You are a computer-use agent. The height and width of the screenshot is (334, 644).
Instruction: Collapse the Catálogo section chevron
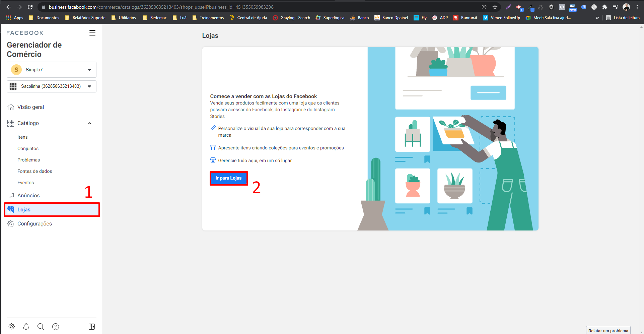[90, 123]
